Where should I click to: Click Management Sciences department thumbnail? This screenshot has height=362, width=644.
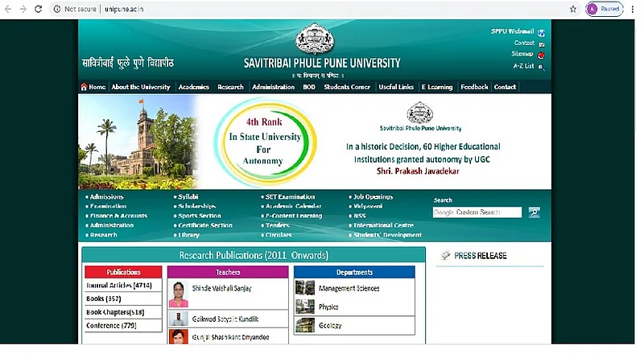[305, 288]
